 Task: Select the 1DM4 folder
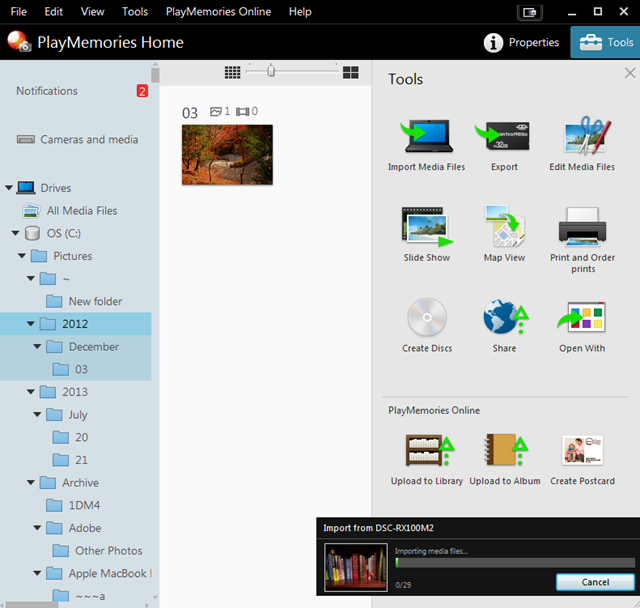click(73, 505)
